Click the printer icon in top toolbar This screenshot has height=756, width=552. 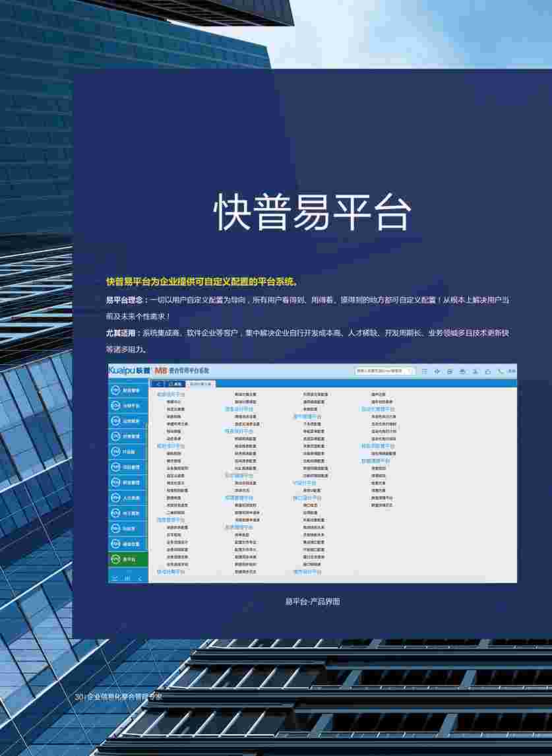462,371
